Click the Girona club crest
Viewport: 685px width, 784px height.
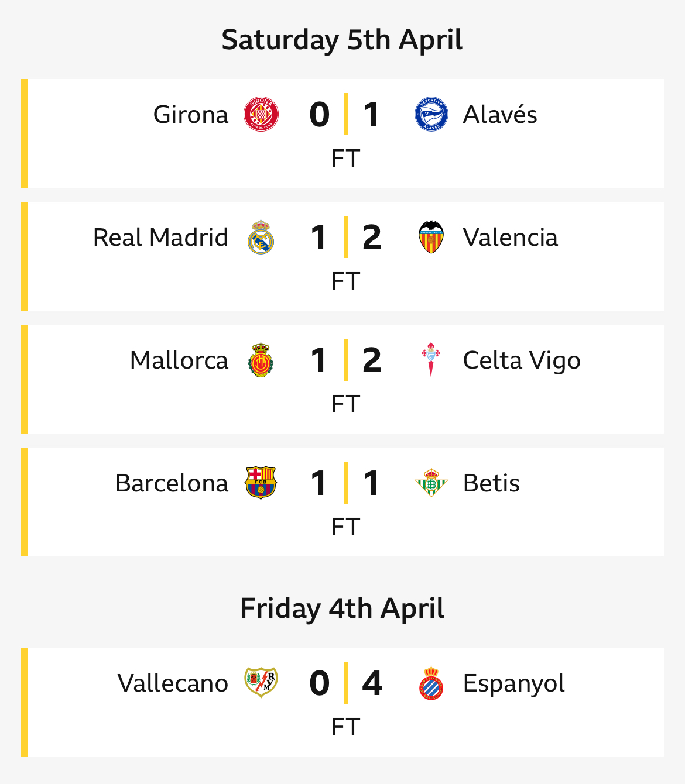(x=261, y=114)
